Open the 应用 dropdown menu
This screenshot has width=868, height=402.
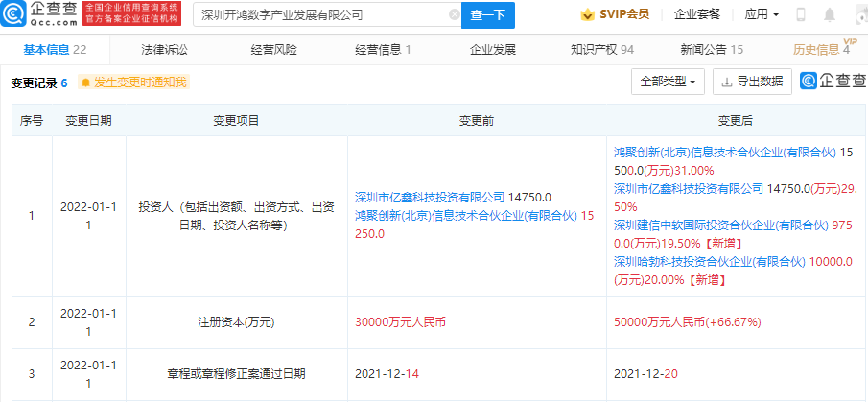(x=762, y=15)
